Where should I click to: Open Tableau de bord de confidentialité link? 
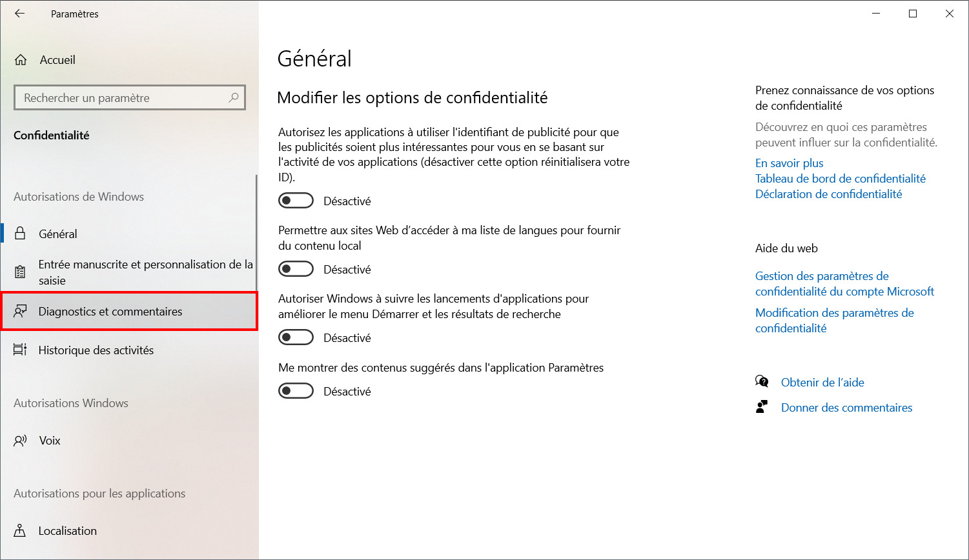coord(841,179)
